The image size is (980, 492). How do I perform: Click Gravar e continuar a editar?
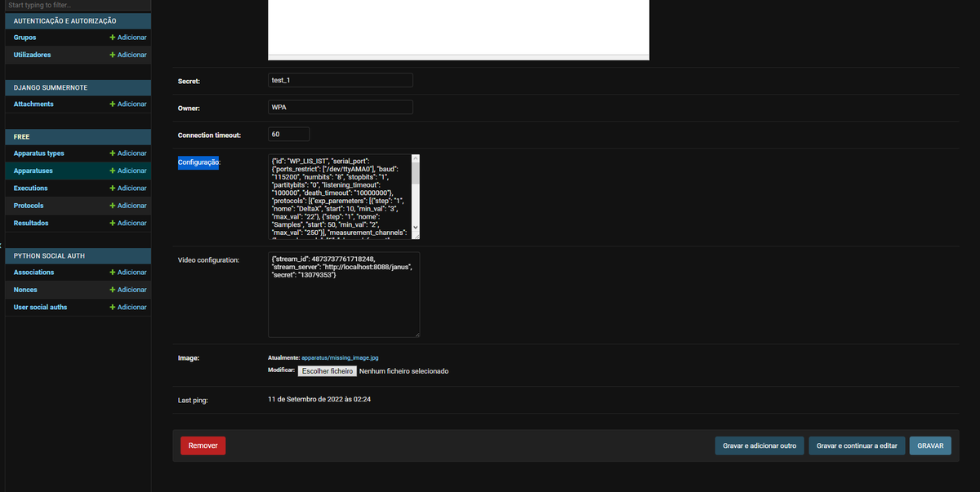pos(857,445)
